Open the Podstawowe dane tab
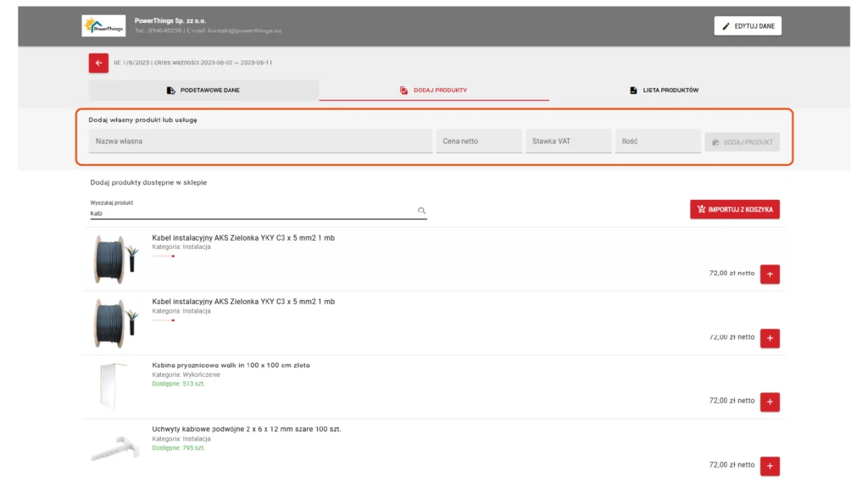Viewport: 868px width, 488px height. click(x=203, y=90)
